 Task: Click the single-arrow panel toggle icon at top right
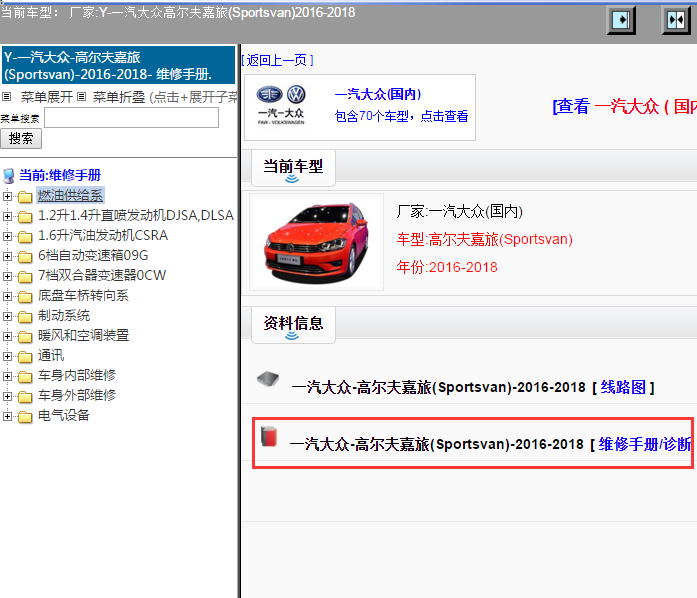pos(621,20)
